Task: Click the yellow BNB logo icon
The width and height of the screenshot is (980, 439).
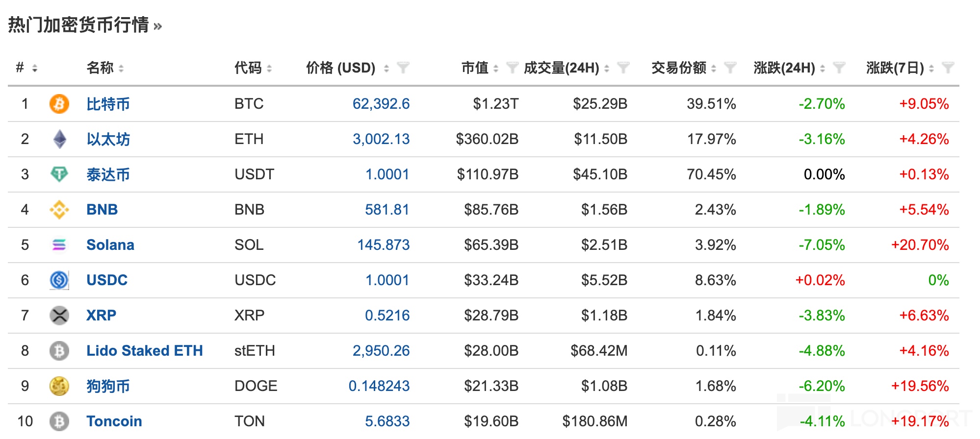Action: point(59,210)
